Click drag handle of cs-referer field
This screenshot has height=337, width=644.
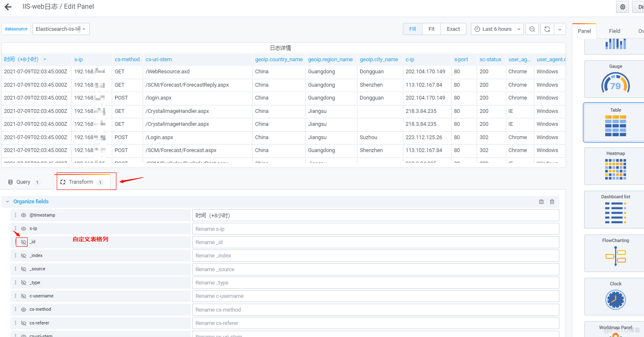15,323
